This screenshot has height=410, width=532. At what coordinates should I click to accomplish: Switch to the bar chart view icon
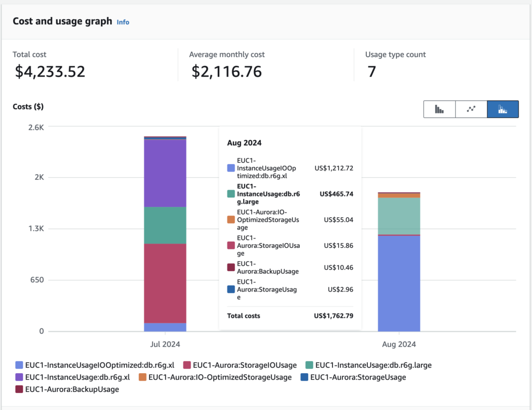pos(440,109)
